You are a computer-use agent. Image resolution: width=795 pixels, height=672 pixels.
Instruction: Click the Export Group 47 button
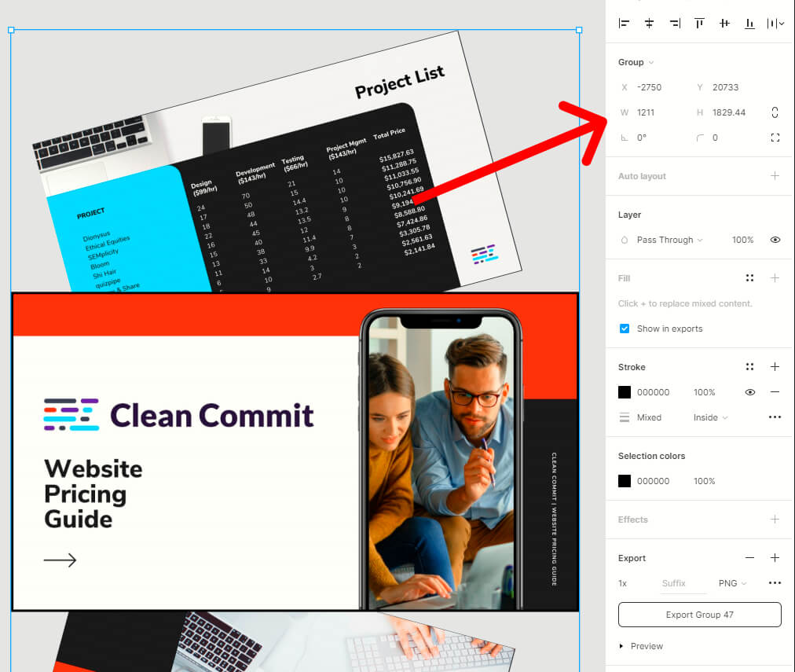click(x=700, y=615)
